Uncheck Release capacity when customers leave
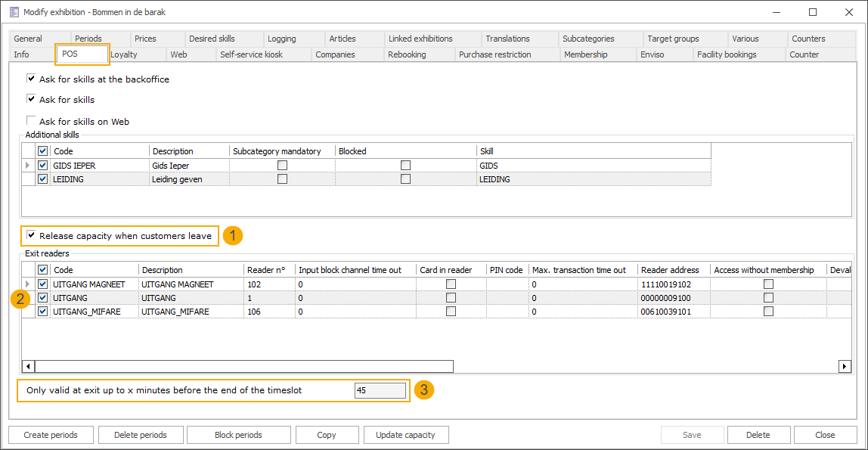This screenshot has height=450, width=868. pyautogui.click(x=31, y=236)
